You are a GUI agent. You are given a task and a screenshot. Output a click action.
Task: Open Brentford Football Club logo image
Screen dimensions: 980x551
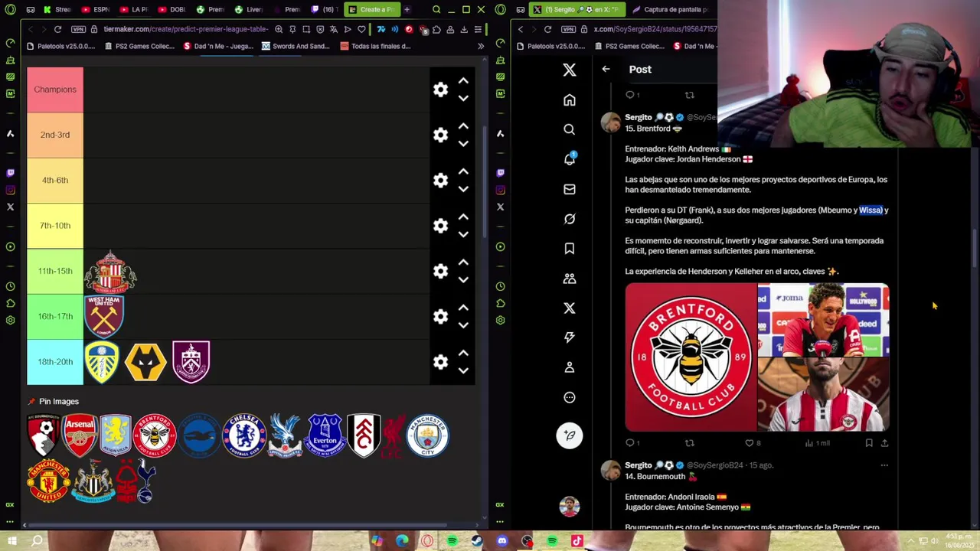pos(691,357)
